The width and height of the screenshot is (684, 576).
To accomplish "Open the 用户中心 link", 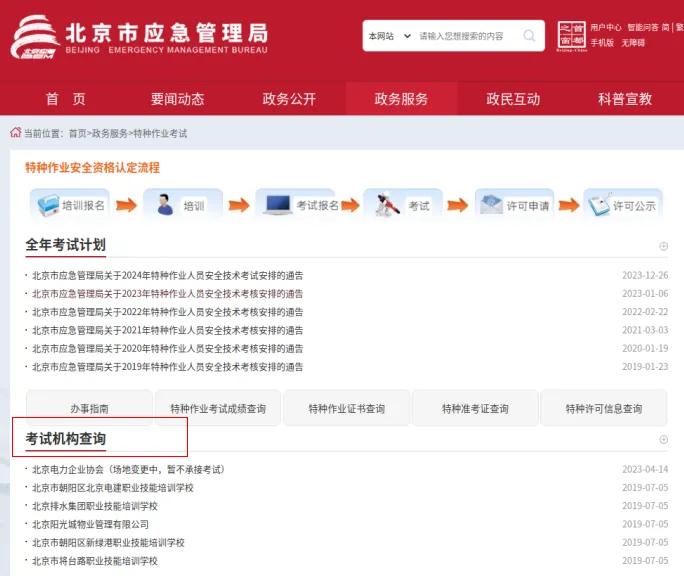I will click(x=606, y=27).
